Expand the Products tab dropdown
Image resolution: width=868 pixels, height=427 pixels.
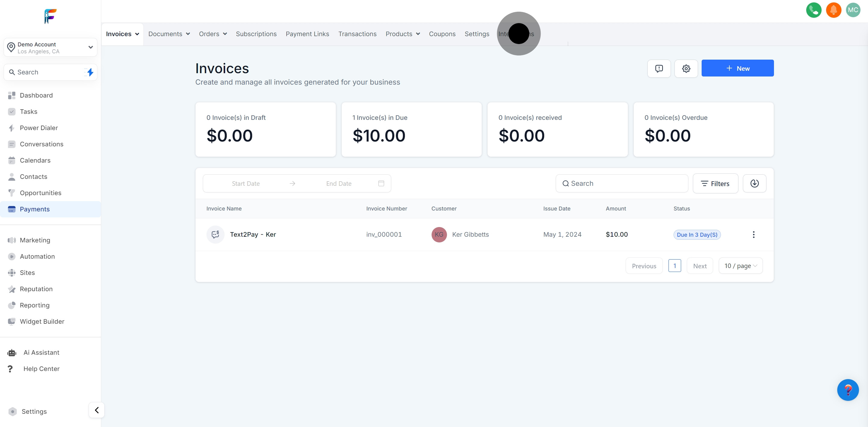click(402, 34)
